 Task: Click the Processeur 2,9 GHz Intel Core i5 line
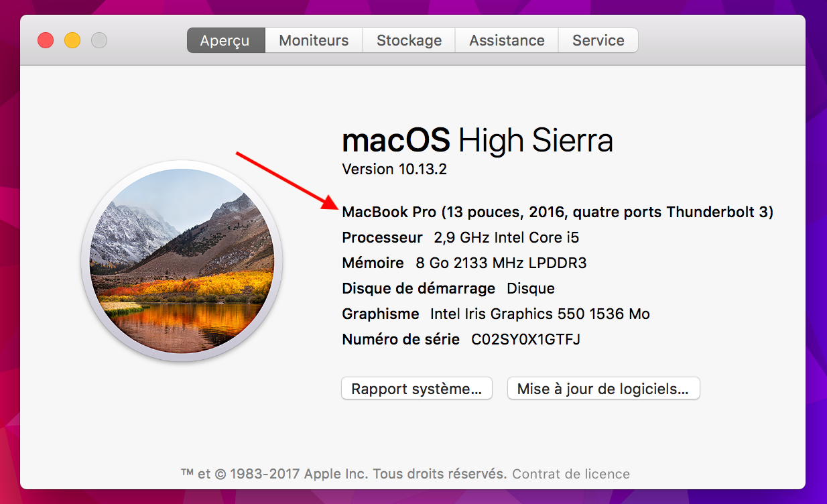click(460, 237)
